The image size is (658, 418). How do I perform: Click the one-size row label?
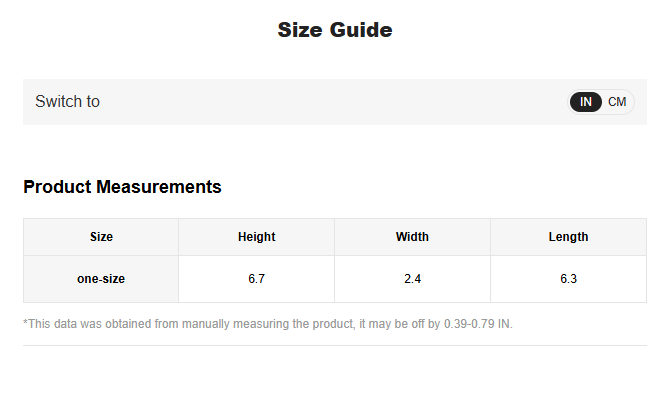101,279
